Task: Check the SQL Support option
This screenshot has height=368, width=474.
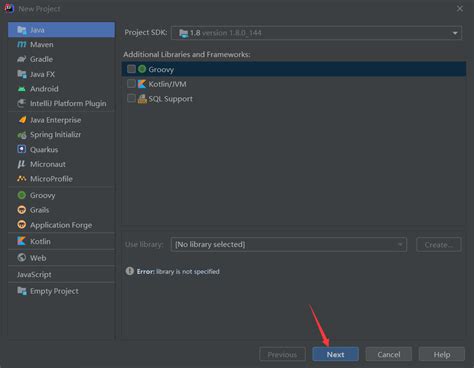Action: [131, 98]
